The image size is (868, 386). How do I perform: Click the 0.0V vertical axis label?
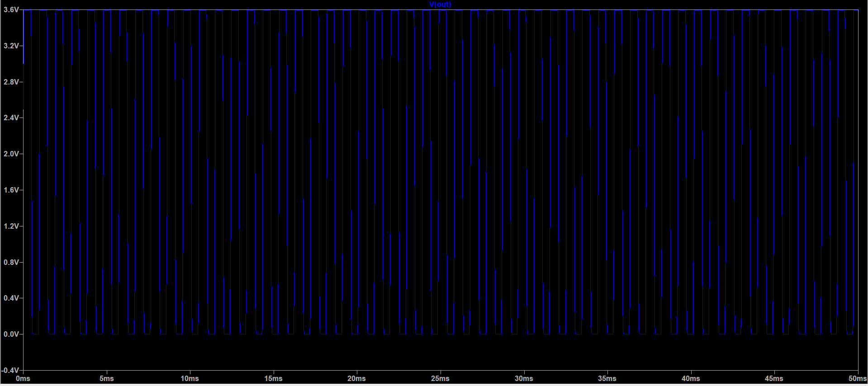pyautogui.click(x=11, y=334)
